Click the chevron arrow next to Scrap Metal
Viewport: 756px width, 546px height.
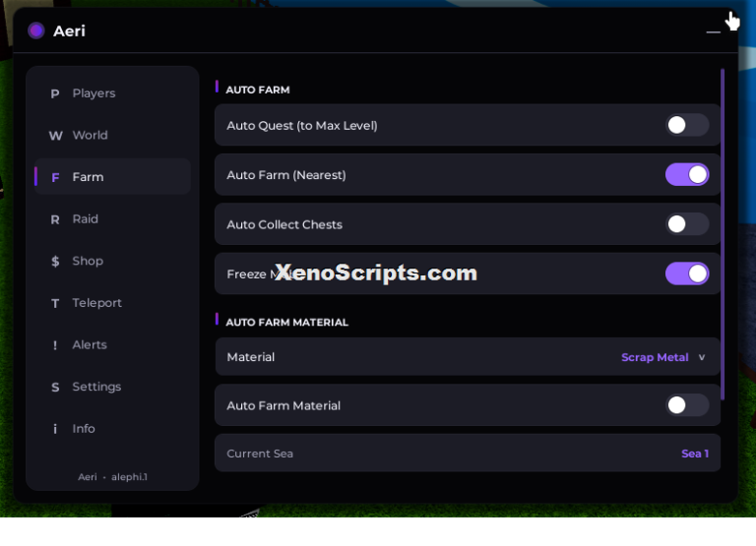[x=702, y=357]
